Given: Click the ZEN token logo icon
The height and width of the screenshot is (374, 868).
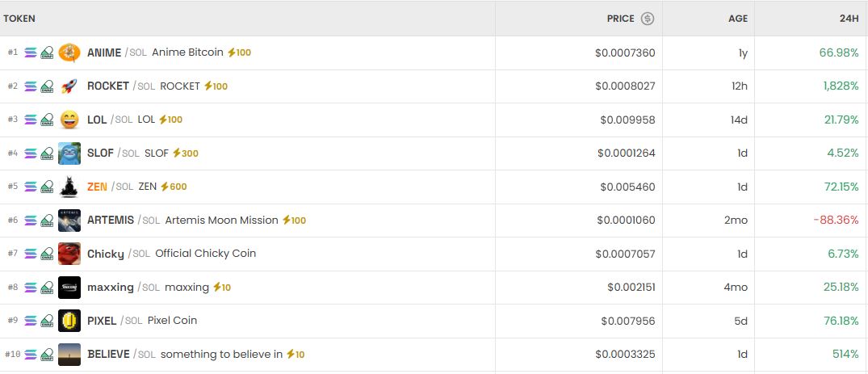Looking at the screenshot, I should point(69,187).
